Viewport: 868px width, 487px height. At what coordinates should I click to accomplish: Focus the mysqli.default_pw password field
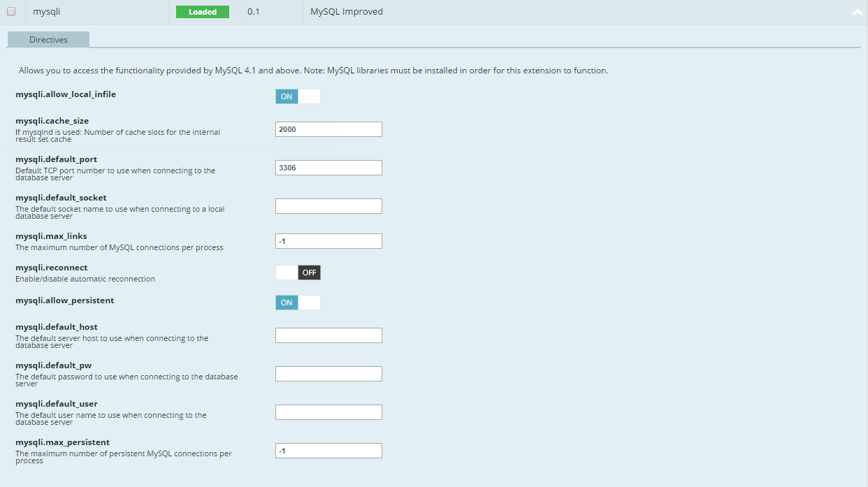[x=328, y=374]
